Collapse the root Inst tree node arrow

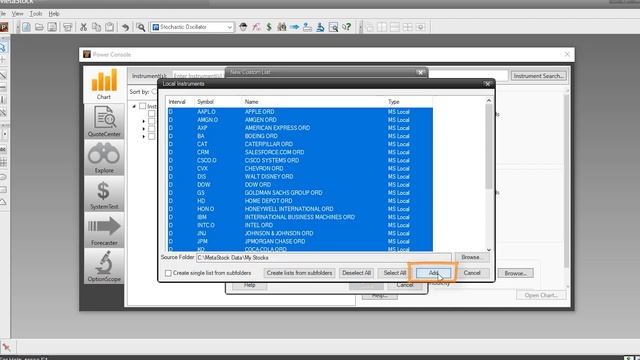coord(134,107)
